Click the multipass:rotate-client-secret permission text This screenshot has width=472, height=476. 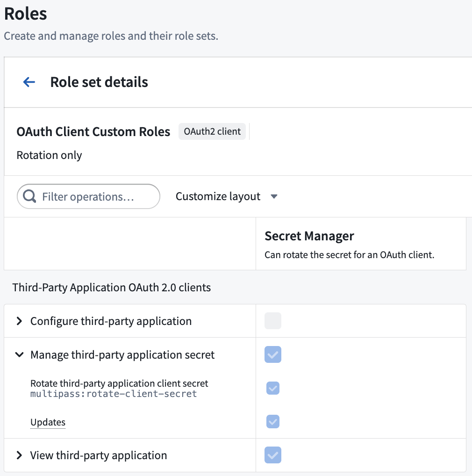pyautogui.click(x=113, y=393)
